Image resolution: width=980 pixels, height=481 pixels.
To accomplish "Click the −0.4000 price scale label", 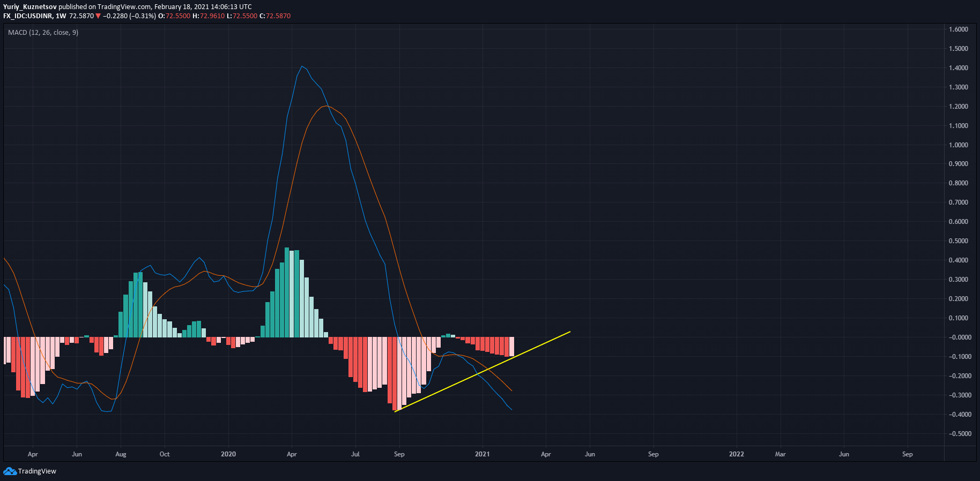I will (x=960, y=415).
